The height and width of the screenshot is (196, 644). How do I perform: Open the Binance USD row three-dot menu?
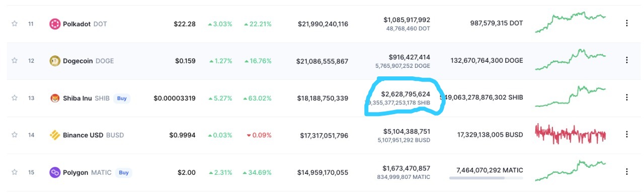pyautogui.click(x=627, y=135)
